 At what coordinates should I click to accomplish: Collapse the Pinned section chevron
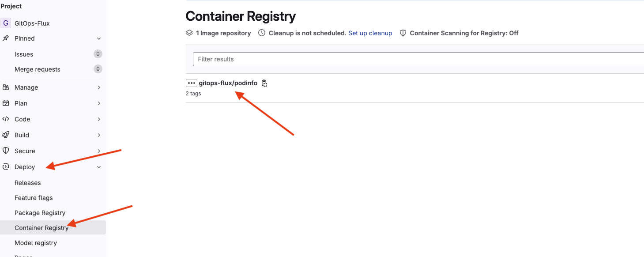(99, 38)
